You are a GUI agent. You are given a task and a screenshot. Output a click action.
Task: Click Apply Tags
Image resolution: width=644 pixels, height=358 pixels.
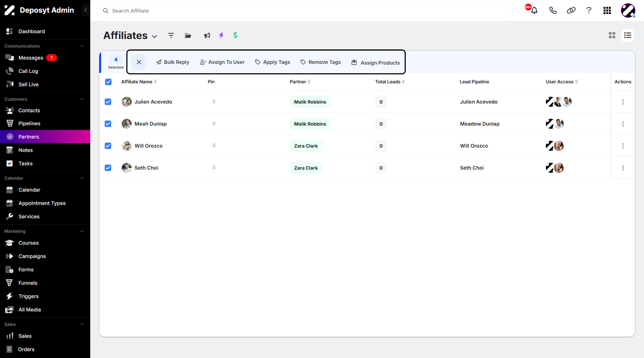coord(273,62)
